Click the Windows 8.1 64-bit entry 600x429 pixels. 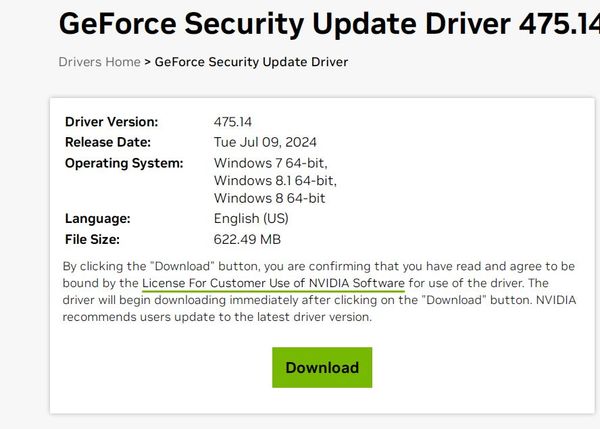[x=275, y=181]
